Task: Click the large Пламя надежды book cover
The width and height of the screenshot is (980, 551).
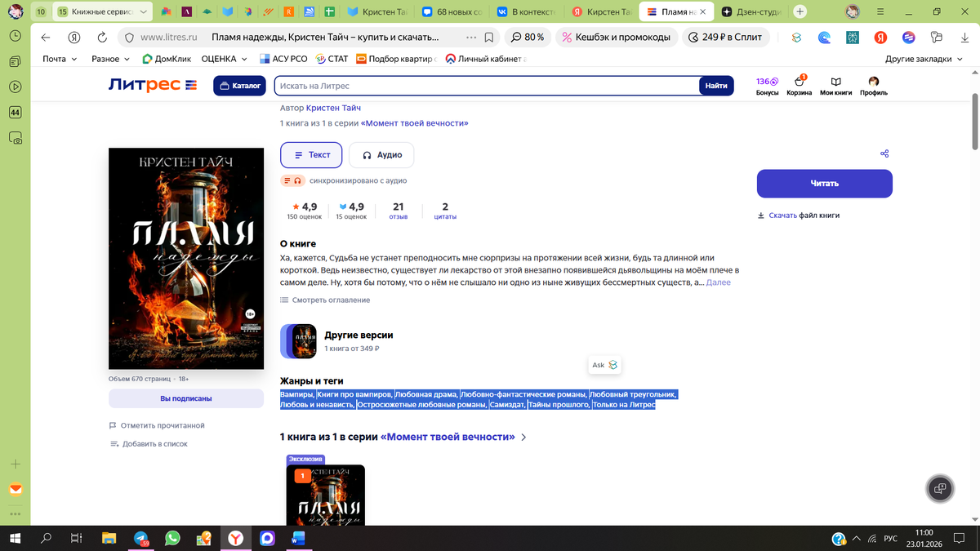Action: 186,259
